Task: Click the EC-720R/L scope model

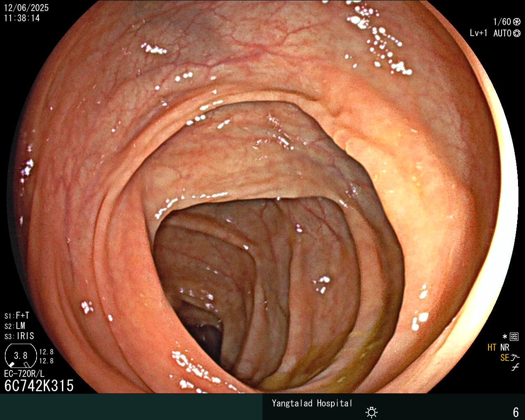Action: (x=24, y=374)
